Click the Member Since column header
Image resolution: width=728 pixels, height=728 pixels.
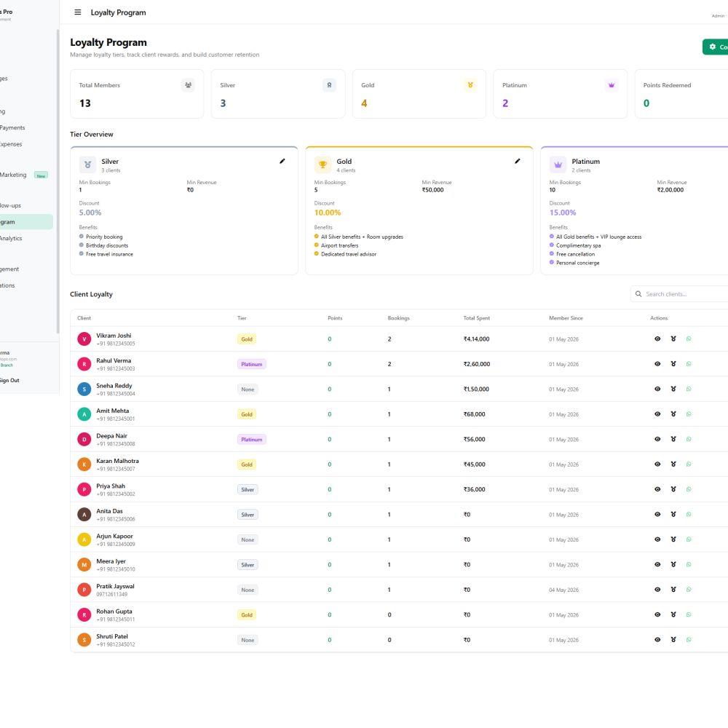(566, 318)
